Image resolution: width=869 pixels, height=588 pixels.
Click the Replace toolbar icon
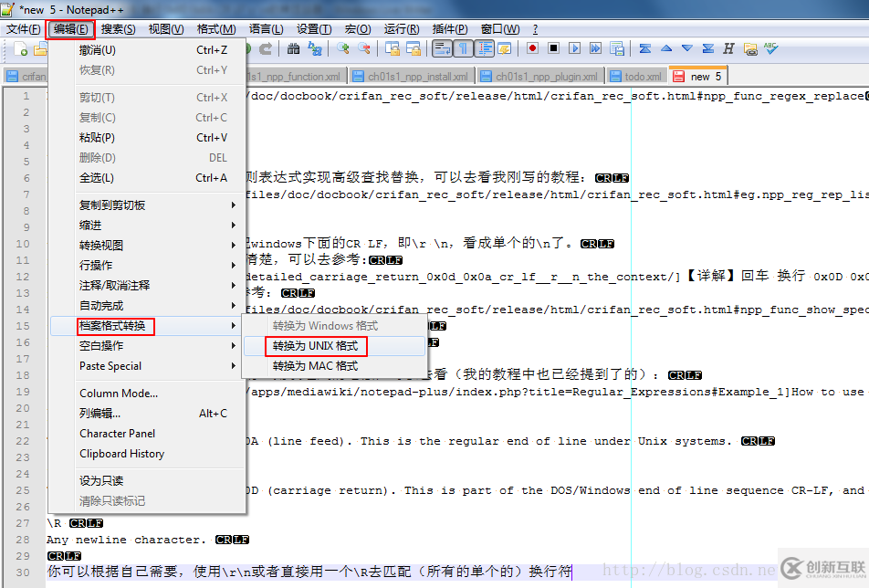[x=315, y=48]
